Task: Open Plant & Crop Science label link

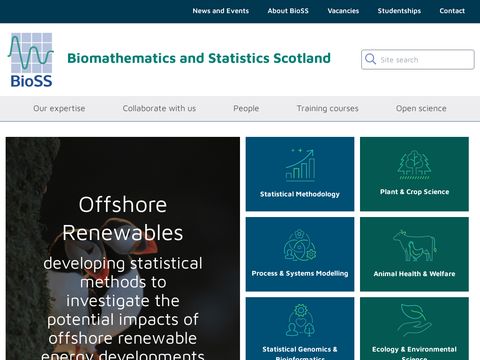Action: [414, 192]
